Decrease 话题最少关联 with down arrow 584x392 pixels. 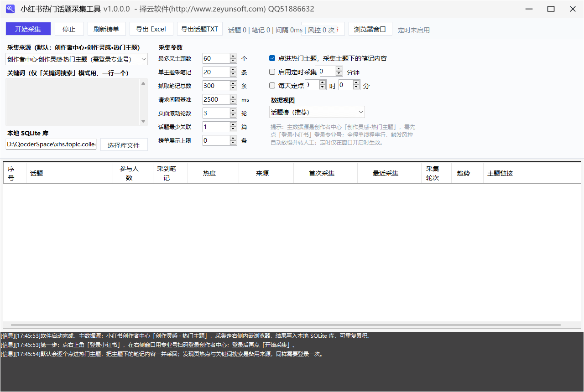tap(233, 129)
